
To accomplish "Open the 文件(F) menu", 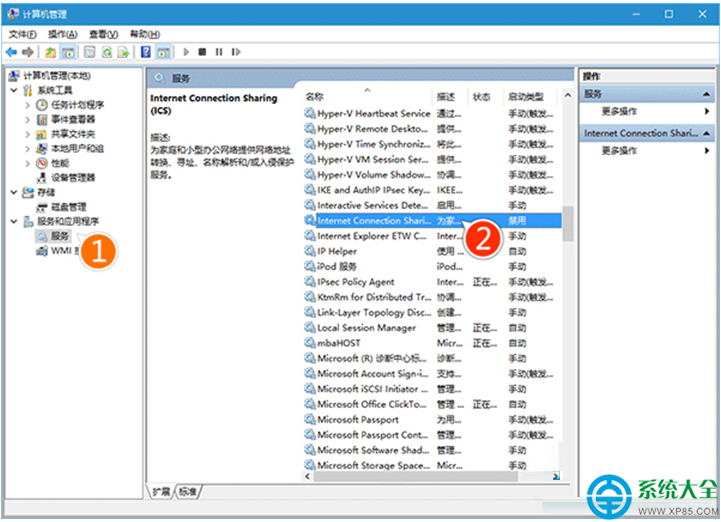I will (23, 34).
